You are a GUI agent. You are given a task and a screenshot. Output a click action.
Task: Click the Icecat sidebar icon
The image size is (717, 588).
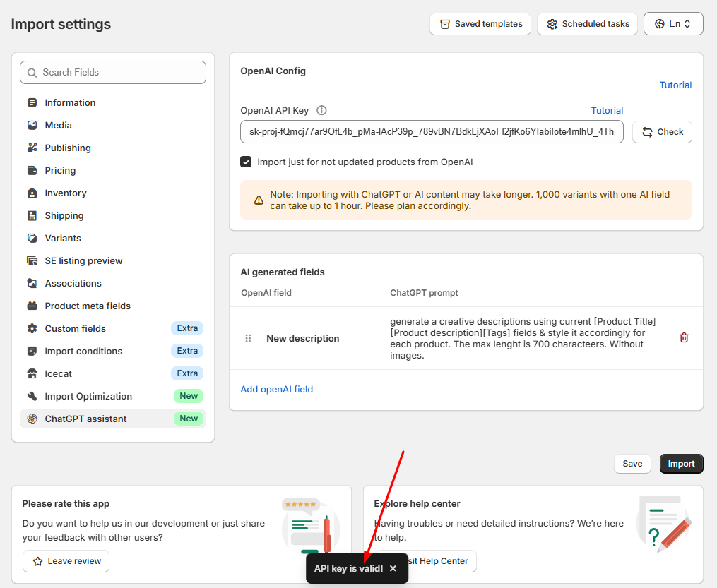point(32,373)
